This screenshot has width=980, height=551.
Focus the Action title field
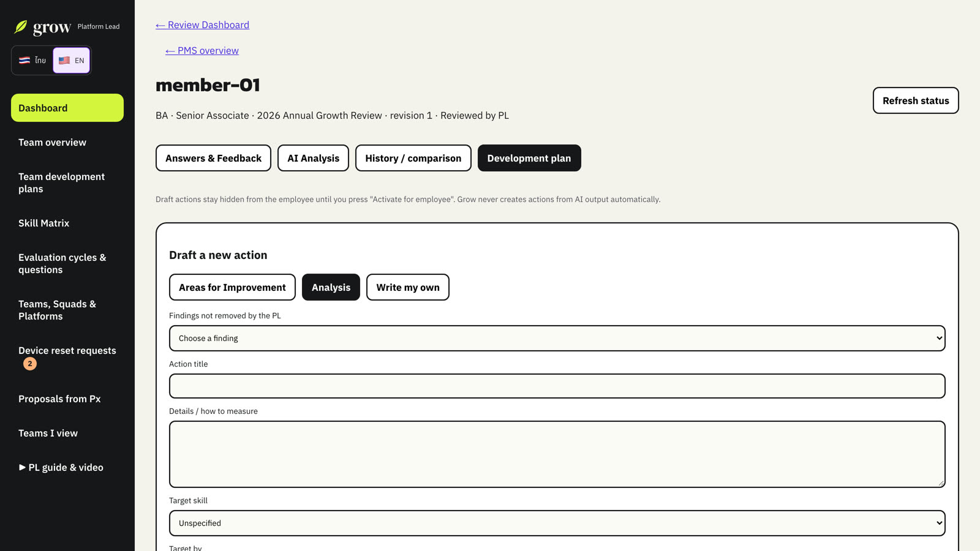(x=557, y=386)
